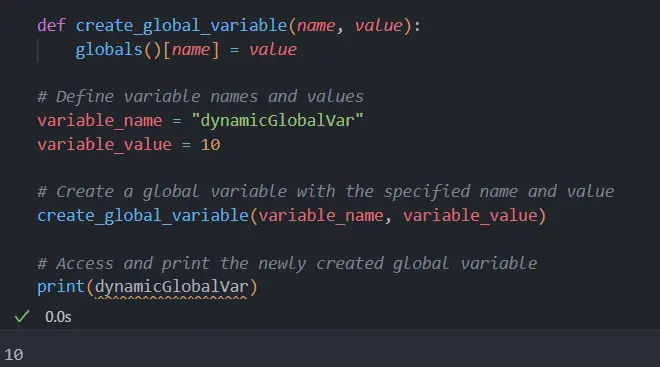Click variable_value on its assignment line

tap(104, 145)
